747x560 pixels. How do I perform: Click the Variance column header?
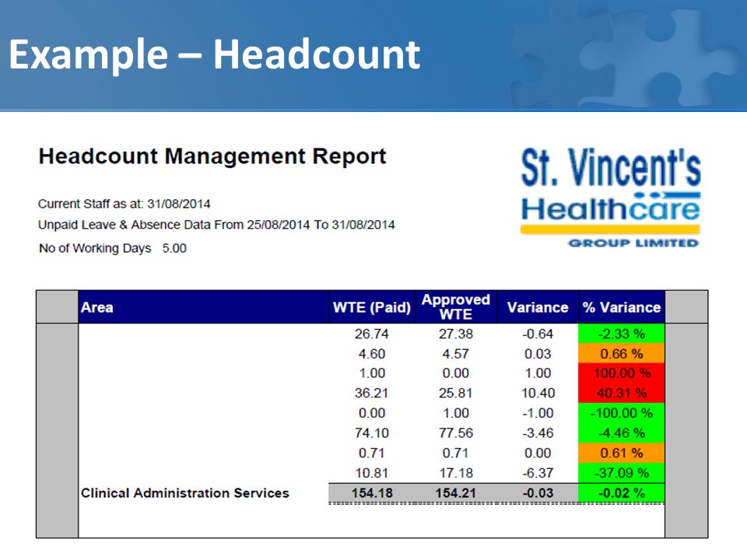(538, 307)
